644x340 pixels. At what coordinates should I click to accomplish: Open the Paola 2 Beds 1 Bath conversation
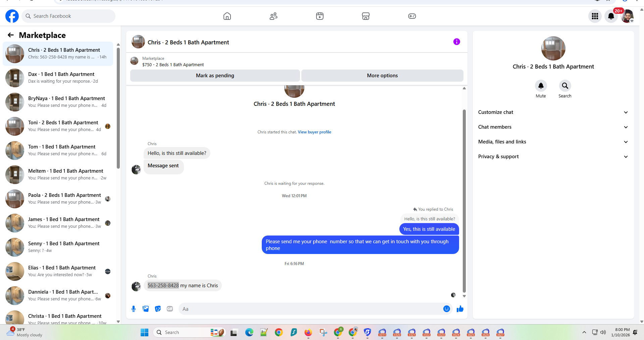58,199
